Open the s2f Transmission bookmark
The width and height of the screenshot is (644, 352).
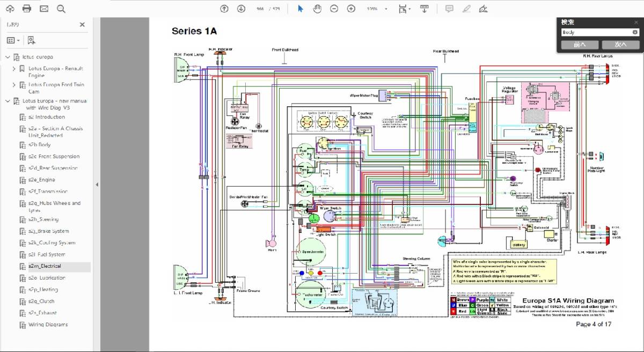click(48, 192)
